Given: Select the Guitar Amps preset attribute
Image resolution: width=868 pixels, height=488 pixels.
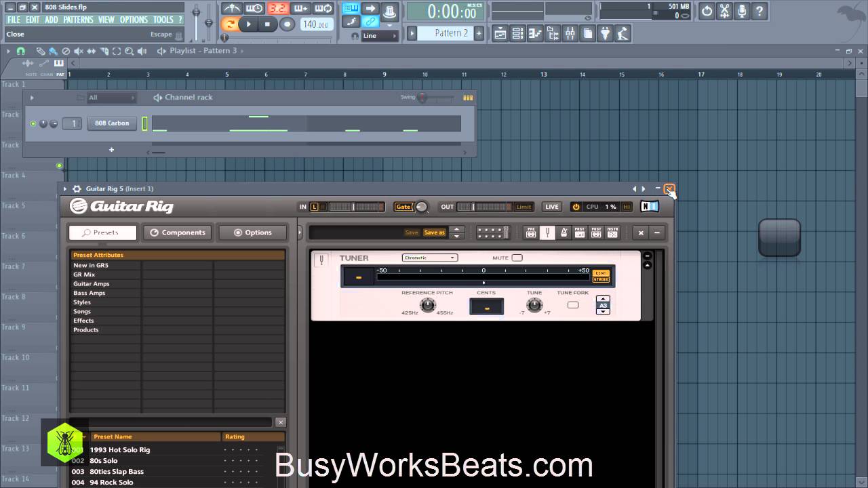Looking at the screenshot, I should pos(92,284).
